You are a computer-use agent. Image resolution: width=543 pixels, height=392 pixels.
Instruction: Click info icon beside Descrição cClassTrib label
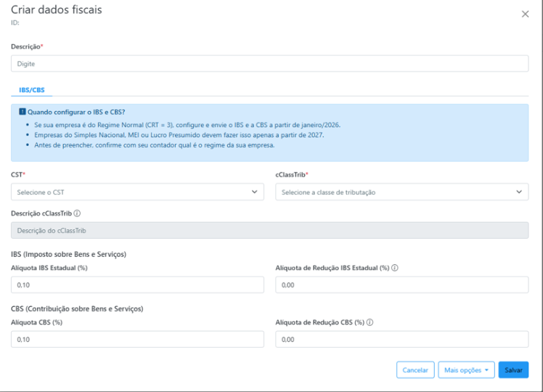pyautogui.click(x=77, y=213)
